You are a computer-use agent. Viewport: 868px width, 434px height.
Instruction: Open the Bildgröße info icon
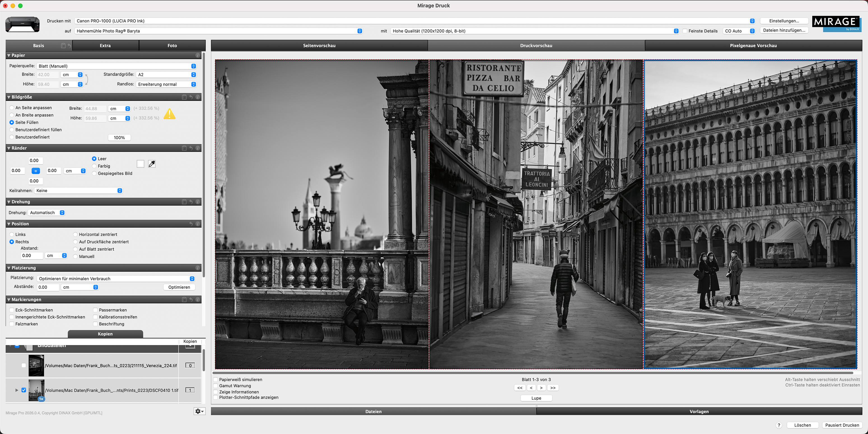(198, 97)
